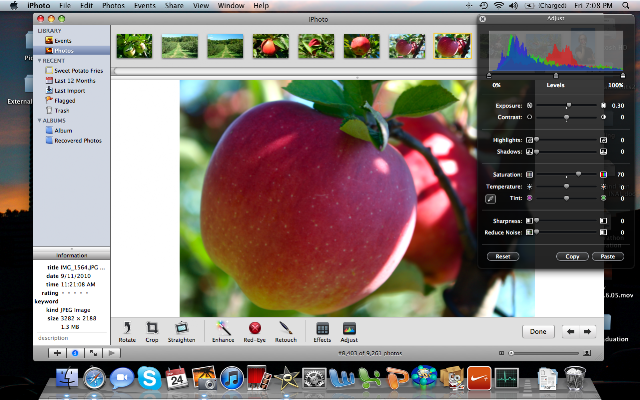640x400 pixels.
Task: Start the slideshow play button
Action: pos(111,353)
